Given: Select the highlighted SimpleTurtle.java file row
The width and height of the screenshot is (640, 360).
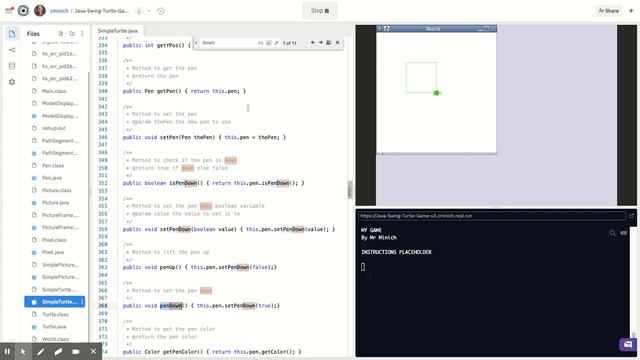Looking at the screenshot, I should [55, 302].
